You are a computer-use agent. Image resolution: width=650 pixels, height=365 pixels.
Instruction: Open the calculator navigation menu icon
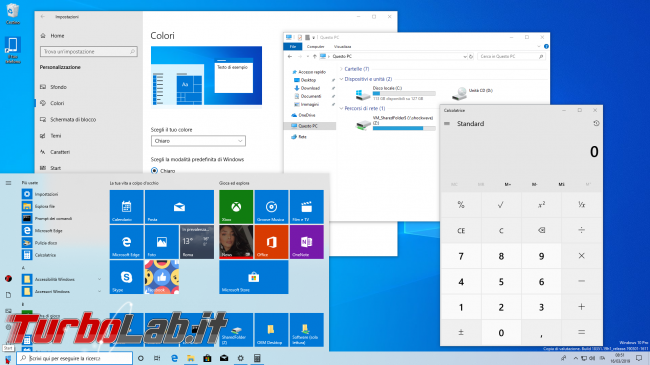pos(447,123)
